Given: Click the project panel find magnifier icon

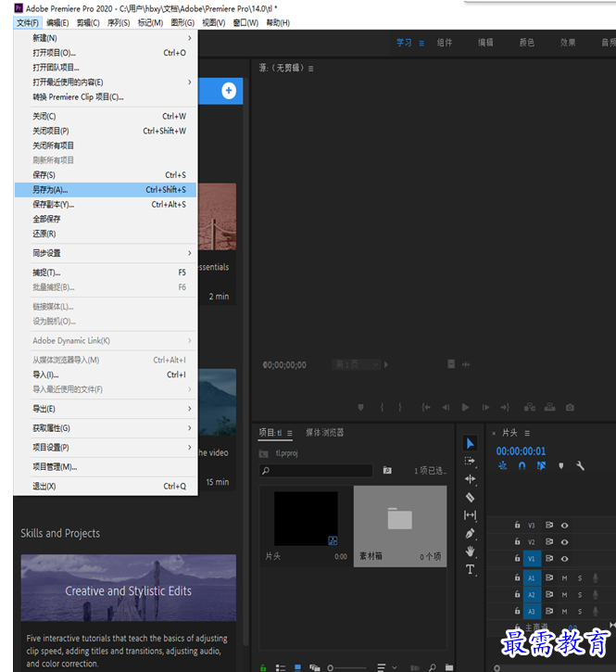Looking at the screenshot, I should coord(433,667).
